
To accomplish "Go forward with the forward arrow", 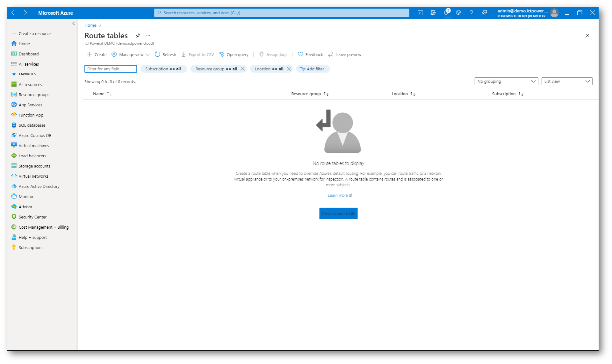I will pyautogui.click(x=25, y=13).
